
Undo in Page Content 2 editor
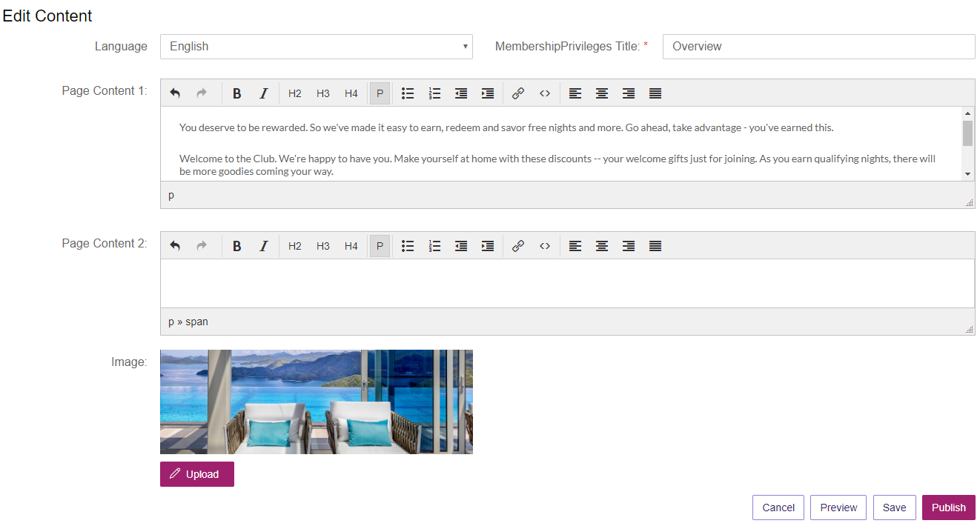click(175, 246)
